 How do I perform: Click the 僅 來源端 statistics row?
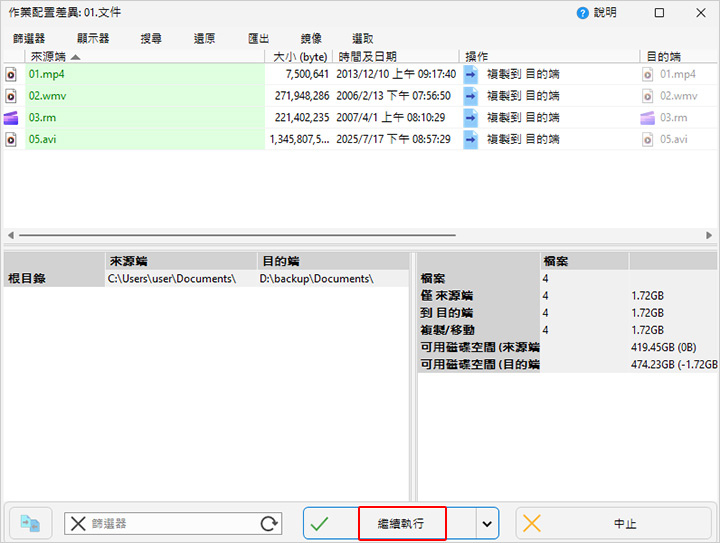(x=568, y=296)
